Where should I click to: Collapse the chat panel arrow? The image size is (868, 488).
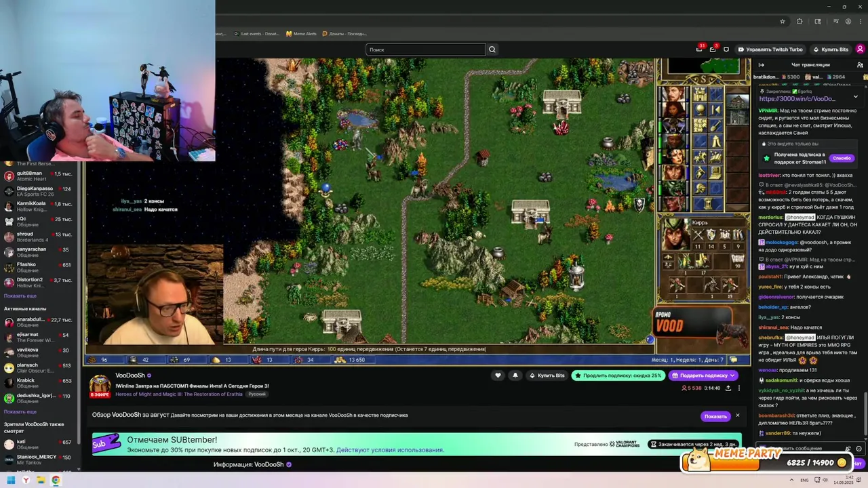(x=761, y=65)
